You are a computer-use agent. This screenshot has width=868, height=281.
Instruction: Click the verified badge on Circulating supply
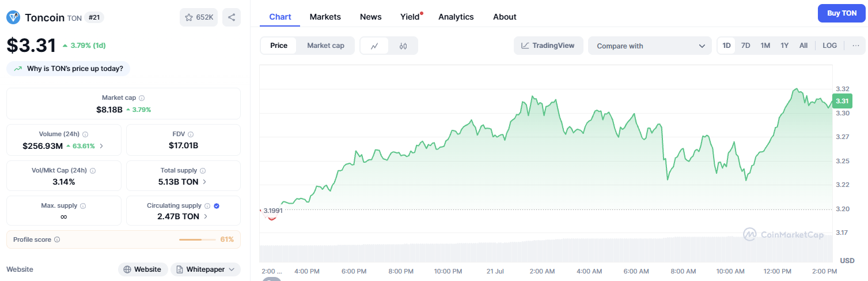[217, 206]
